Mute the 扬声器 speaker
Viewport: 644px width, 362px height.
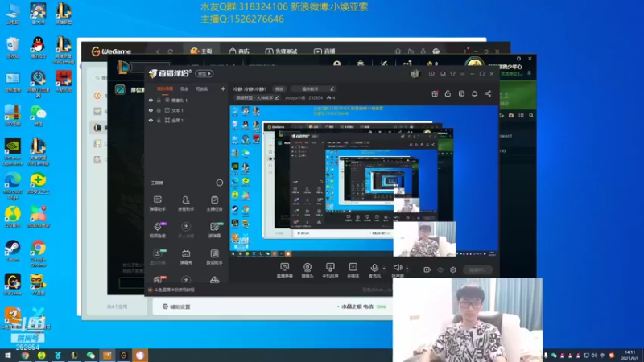tap(397, 270)
